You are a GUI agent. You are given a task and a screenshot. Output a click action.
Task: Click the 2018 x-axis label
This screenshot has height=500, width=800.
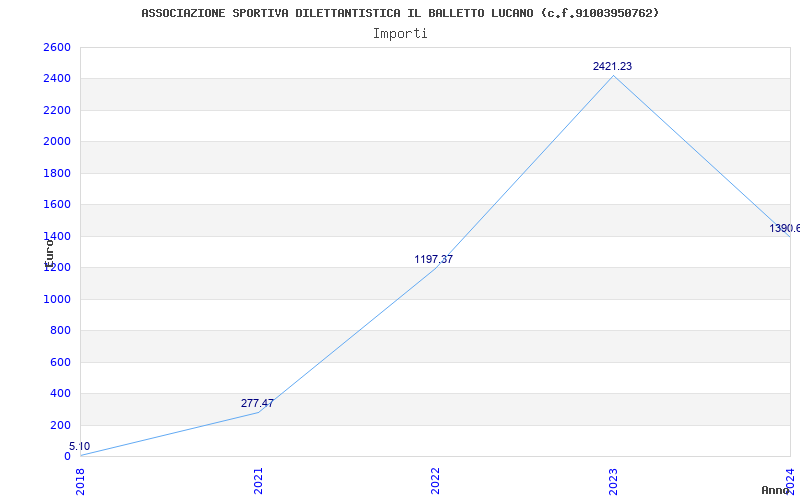tap(81, 481)
